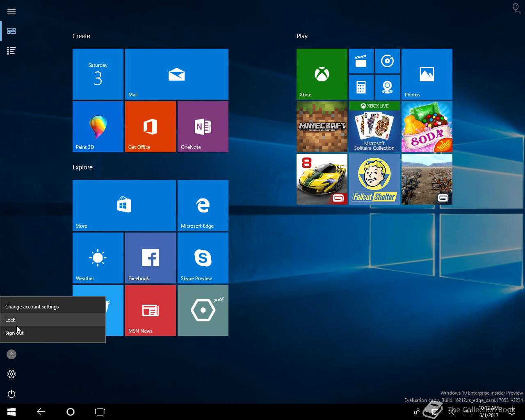Select Sign out from account menu
525x420 pixels.
click(x=53, y=333)
